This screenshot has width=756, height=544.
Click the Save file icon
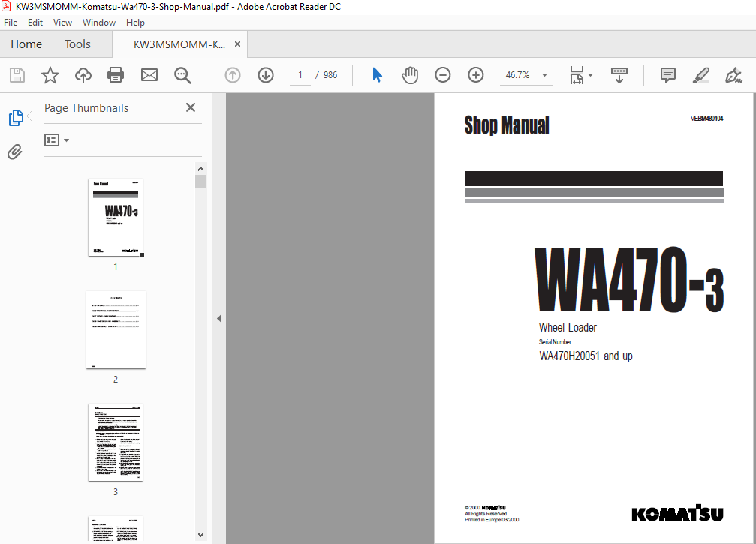coord(17,75)
